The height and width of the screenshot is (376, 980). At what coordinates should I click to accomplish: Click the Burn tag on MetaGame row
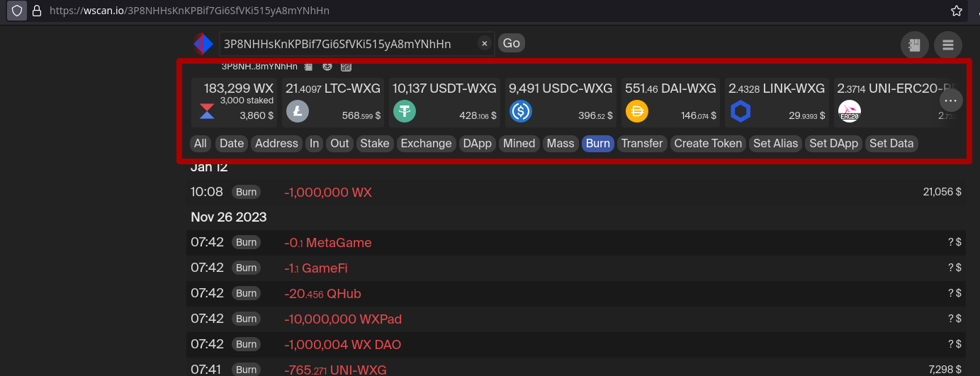[x=246, y=242]
